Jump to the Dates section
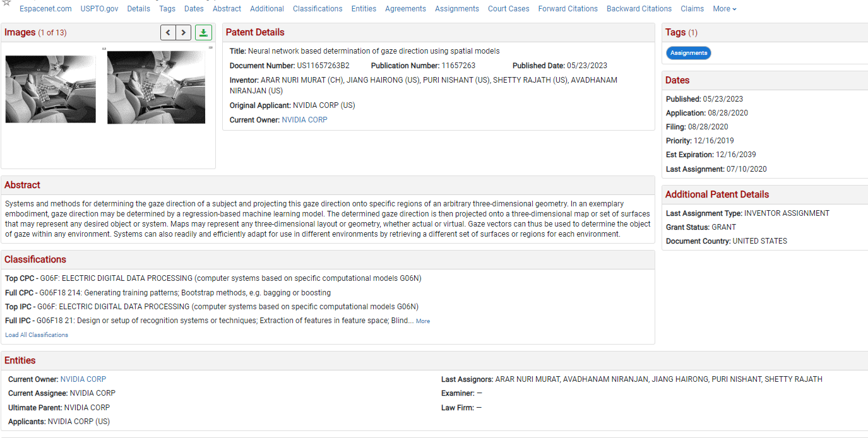The image size is (868, 438). (194, 9)
